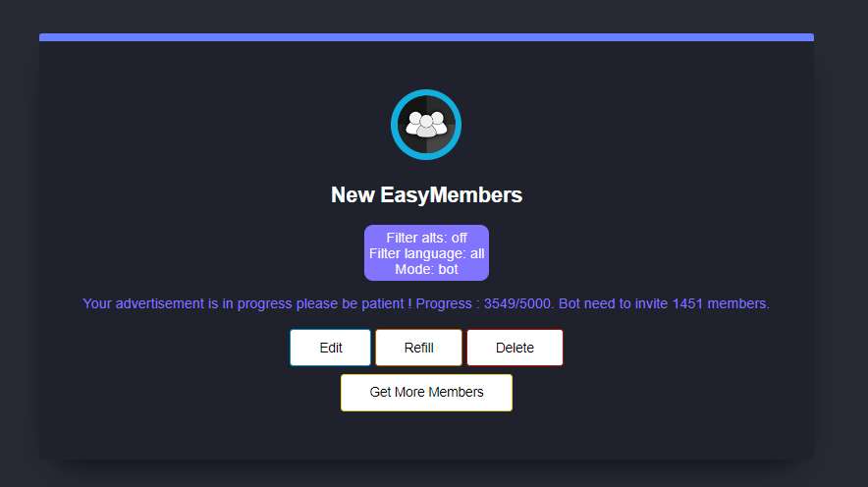Click the purple filter settings badge

point(426,253)
